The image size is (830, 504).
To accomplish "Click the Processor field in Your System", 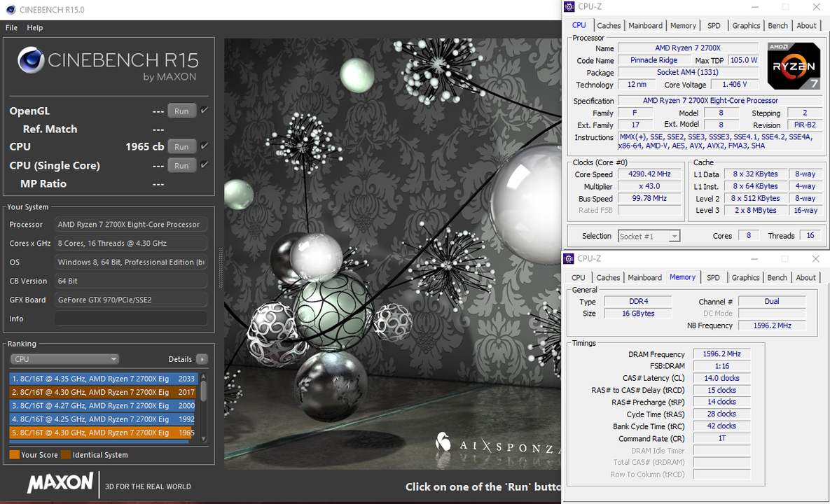I will [x=131, y=224].
